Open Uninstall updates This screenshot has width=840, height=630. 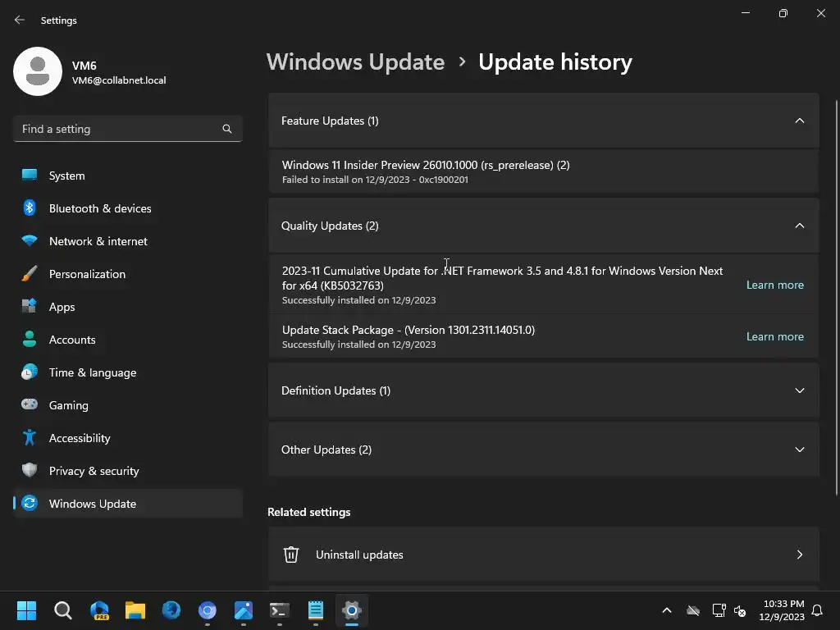544,555
